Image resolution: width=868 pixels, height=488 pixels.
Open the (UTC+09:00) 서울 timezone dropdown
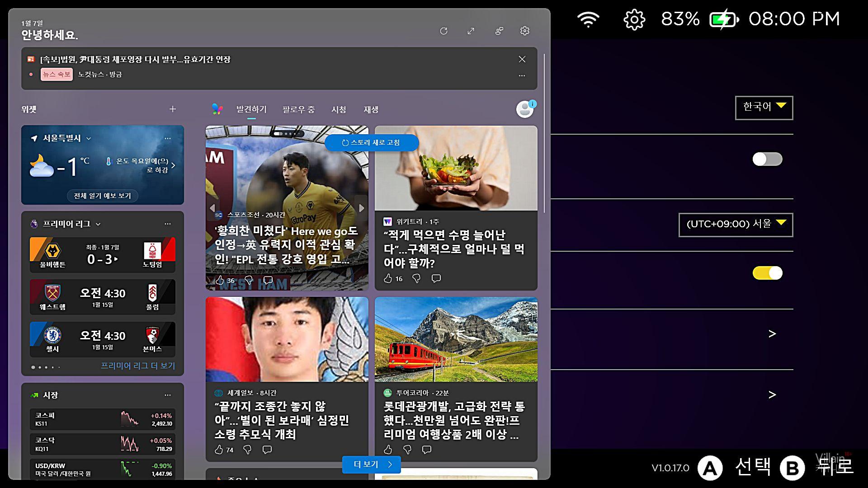tap(735, 225)
